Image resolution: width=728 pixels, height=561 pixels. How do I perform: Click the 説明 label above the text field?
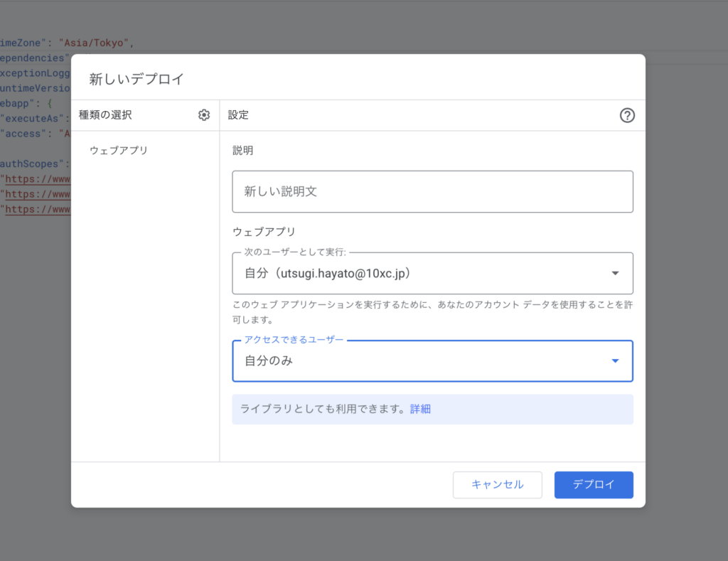[x=242, y=151]
